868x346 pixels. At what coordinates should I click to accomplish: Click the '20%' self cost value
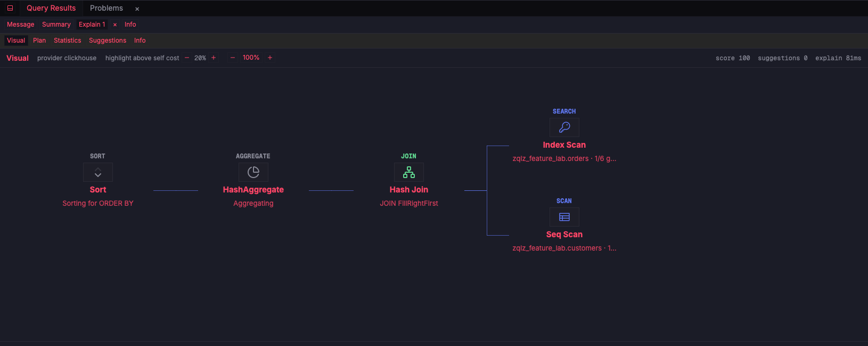click(x=200, y=58)
